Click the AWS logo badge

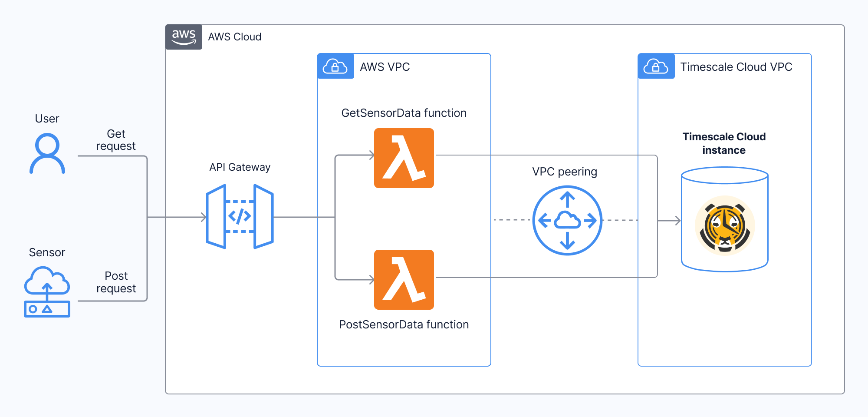(x=184, y=37)
